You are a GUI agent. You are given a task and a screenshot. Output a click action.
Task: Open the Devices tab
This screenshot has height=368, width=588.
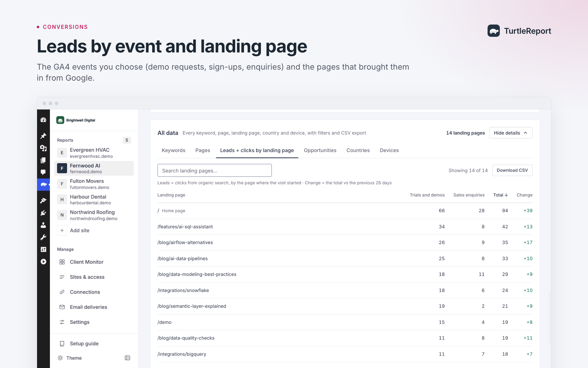(x=389, y=150)
